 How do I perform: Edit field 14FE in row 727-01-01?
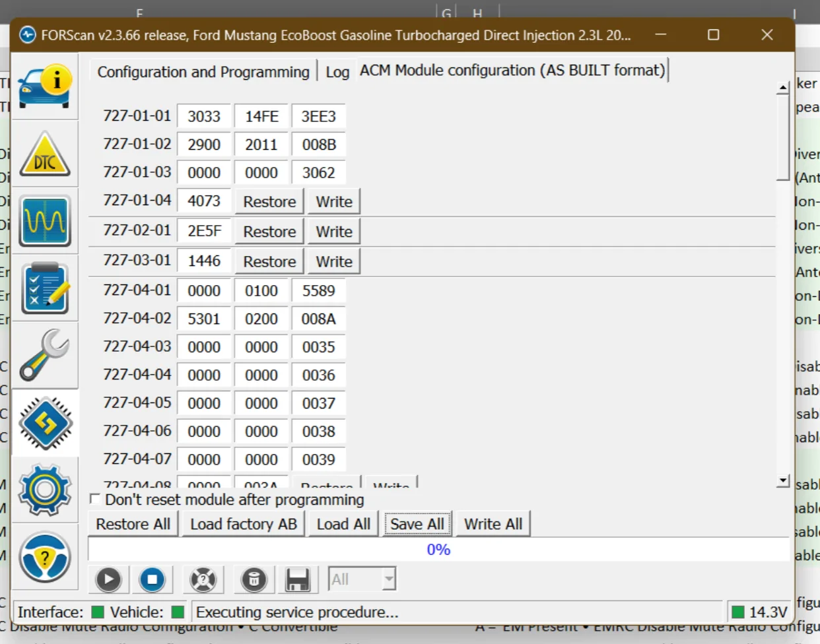tap(261, 116)
